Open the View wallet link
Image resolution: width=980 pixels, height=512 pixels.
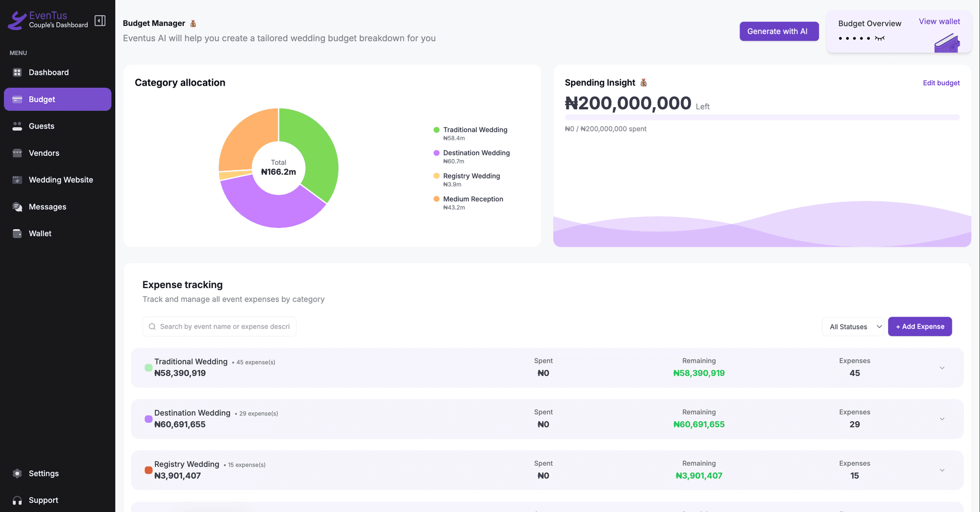pos(939,21)
